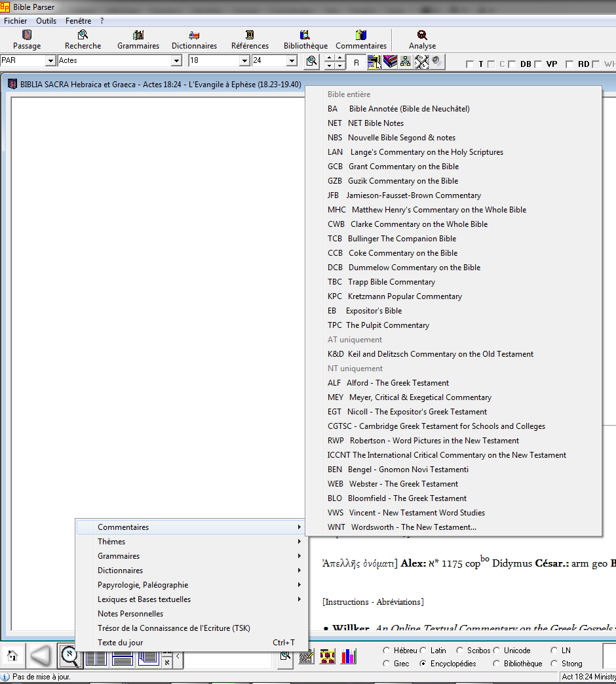Follow the Abréviations link in the text pane
This screenshot has width=616, height=684.
398,602
